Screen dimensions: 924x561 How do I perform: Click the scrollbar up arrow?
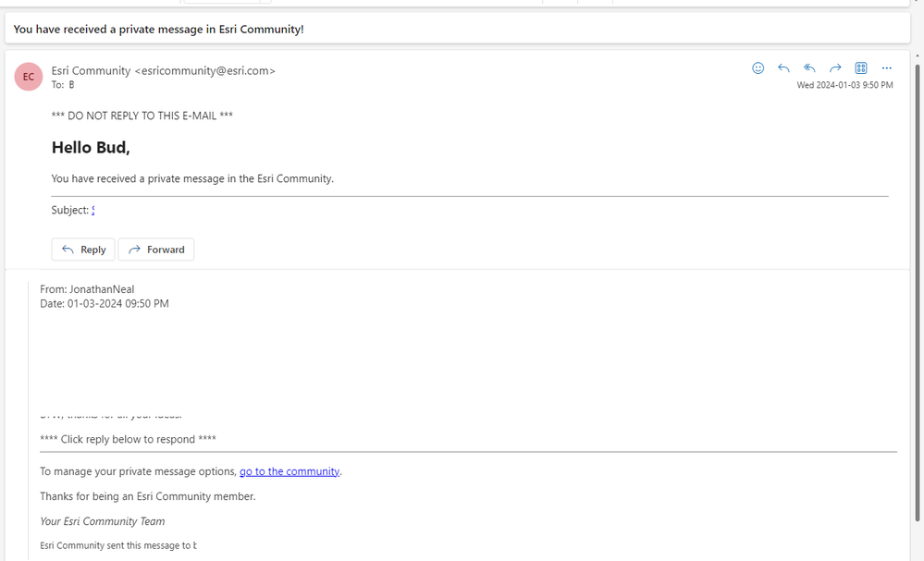click(918, 57)
